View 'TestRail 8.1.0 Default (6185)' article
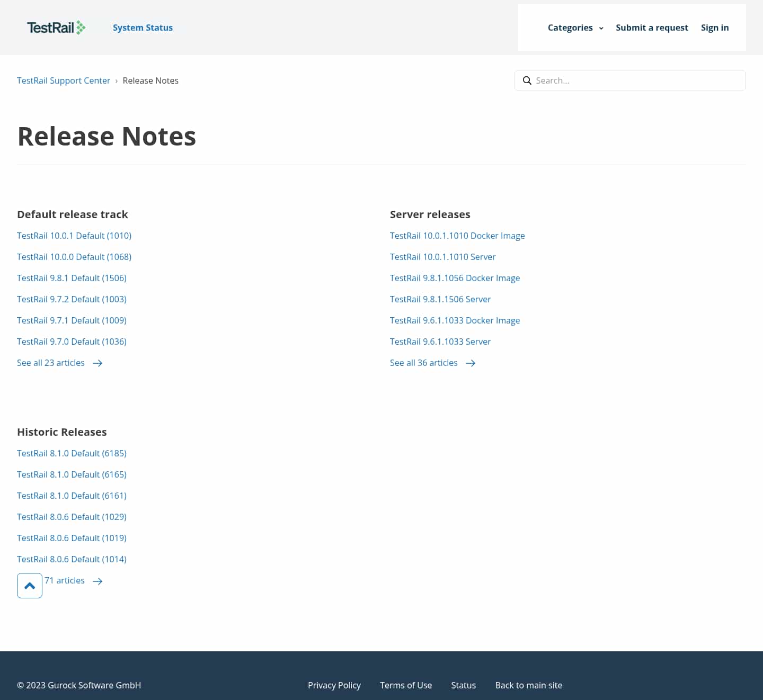763x700 pixels. pos(72,453)
